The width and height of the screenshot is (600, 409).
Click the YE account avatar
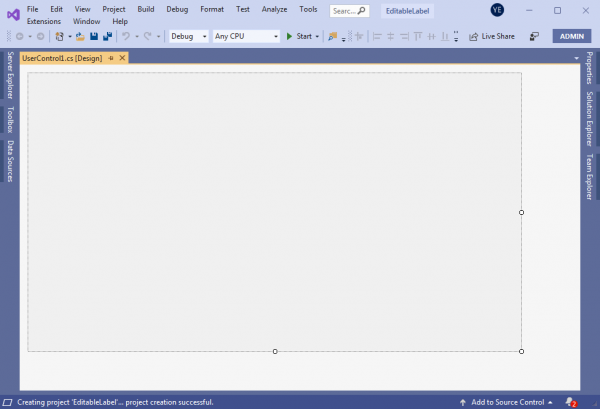point(497,10)
